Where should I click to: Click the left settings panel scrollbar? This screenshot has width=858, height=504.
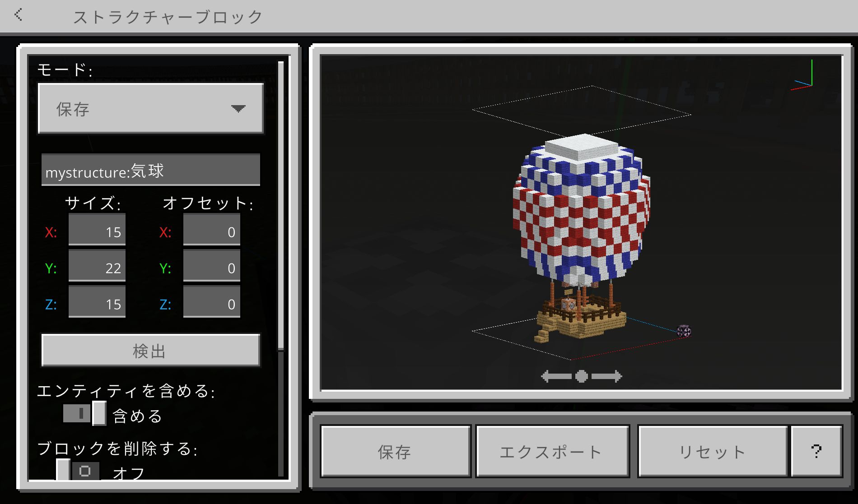tap(280, 206)
